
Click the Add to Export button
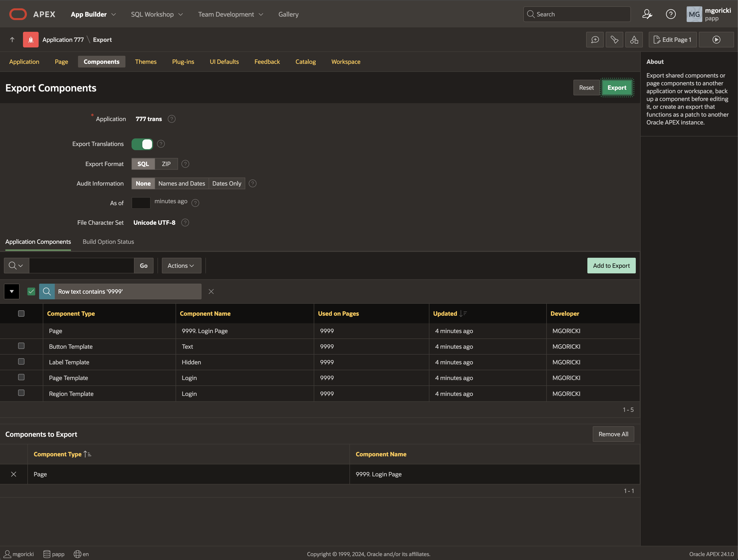[611, 265]
